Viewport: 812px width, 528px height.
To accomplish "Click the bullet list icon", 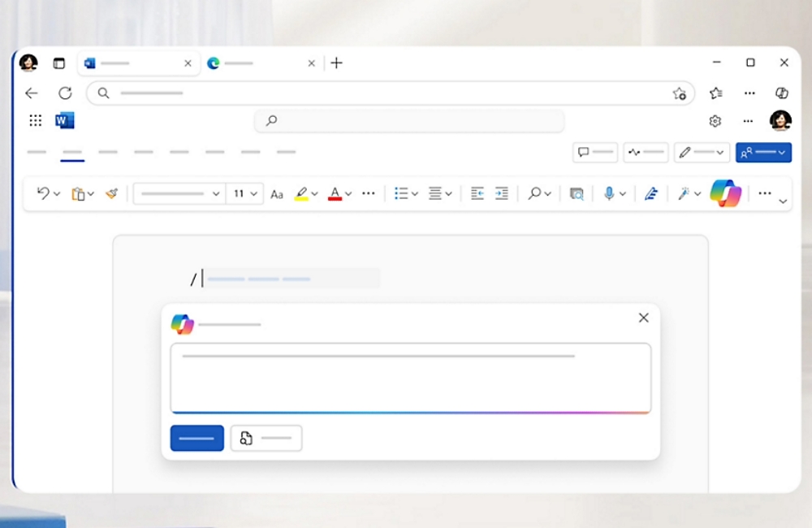I will click(x=401, y=193).
